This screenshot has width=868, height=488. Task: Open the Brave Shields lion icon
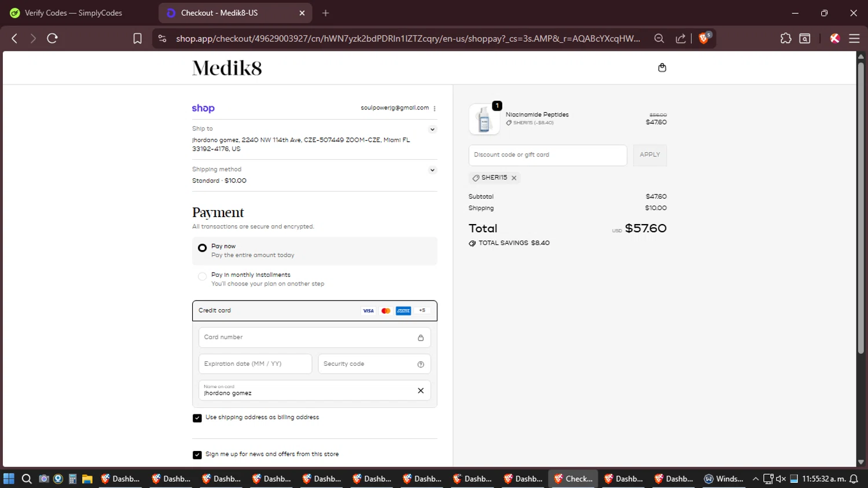click(x=704, y=38)
